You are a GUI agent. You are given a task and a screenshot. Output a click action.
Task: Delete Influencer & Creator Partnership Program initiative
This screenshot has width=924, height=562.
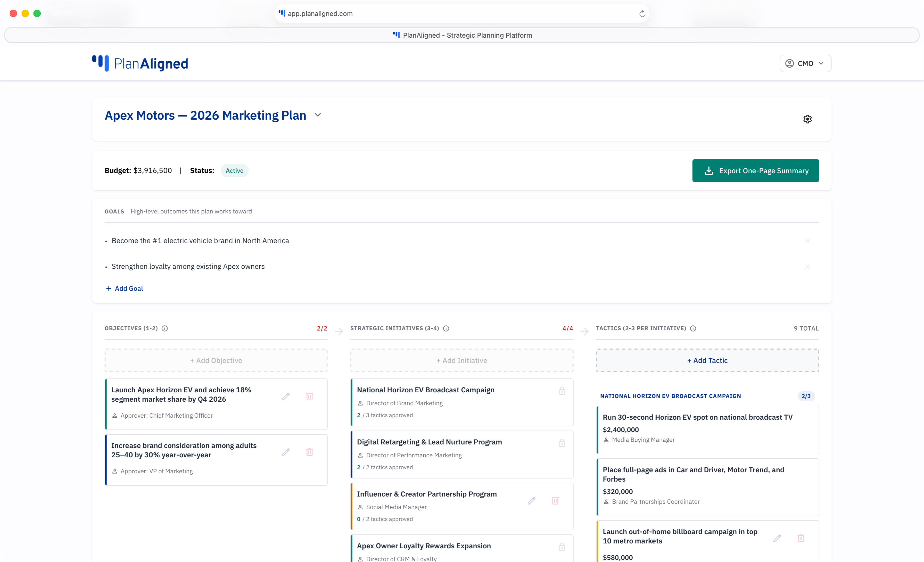click(555, 500)
